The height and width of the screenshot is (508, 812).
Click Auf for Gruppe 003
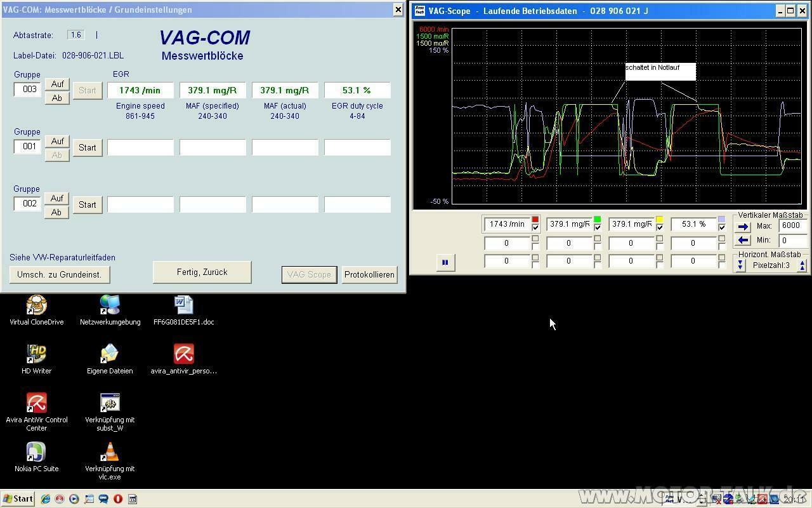click(x=57, y=84)
